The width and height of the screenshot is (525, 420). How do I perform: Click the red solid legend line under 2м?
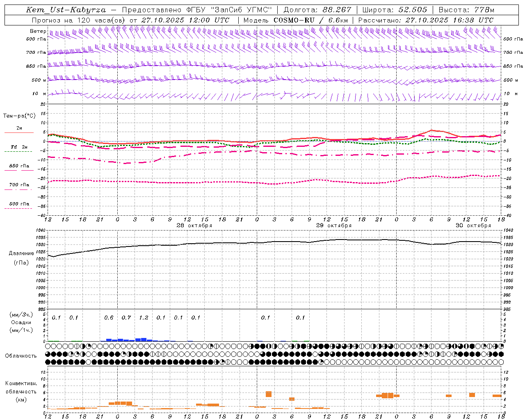point(19,132)
